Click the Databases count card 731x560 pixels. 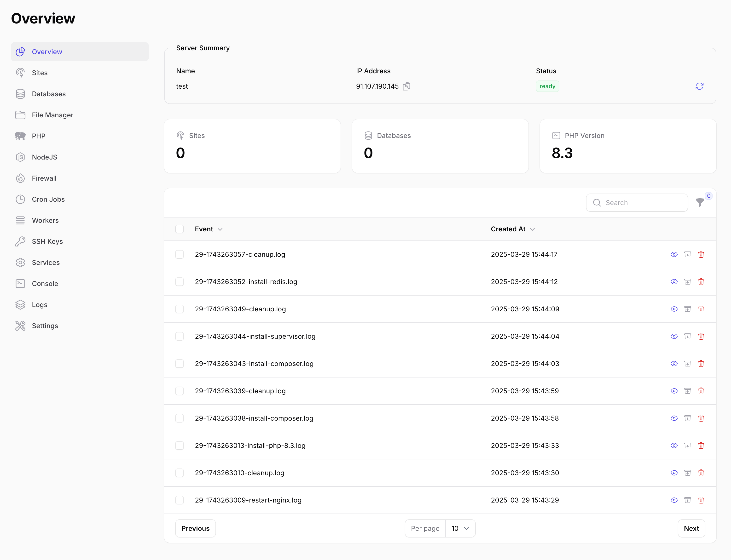440,146
